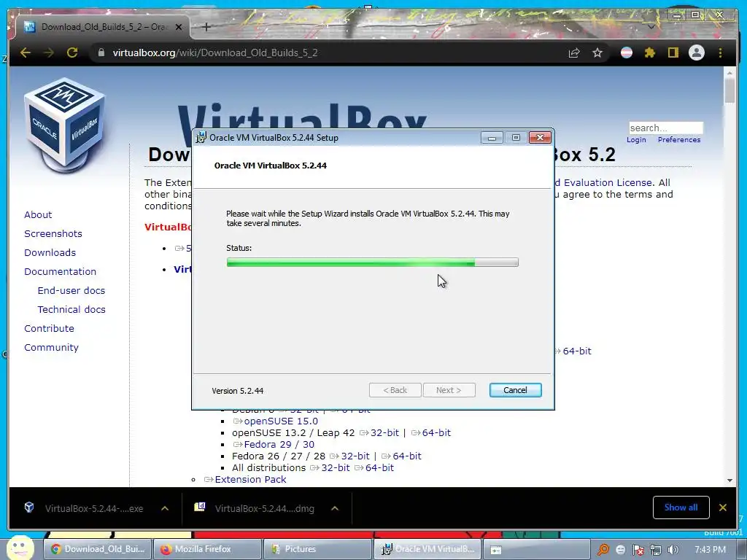Share this page via share icon

pyautogui.click(x=574, y=52)
